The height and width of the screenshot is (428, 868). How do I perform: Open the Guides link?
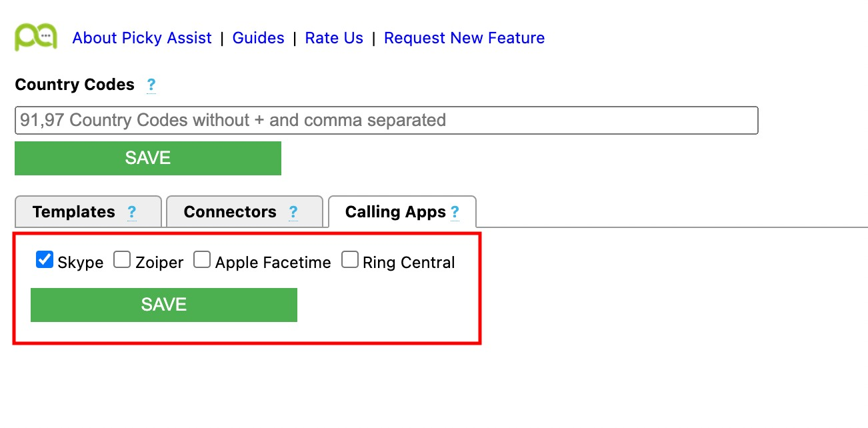coord(259,38)
